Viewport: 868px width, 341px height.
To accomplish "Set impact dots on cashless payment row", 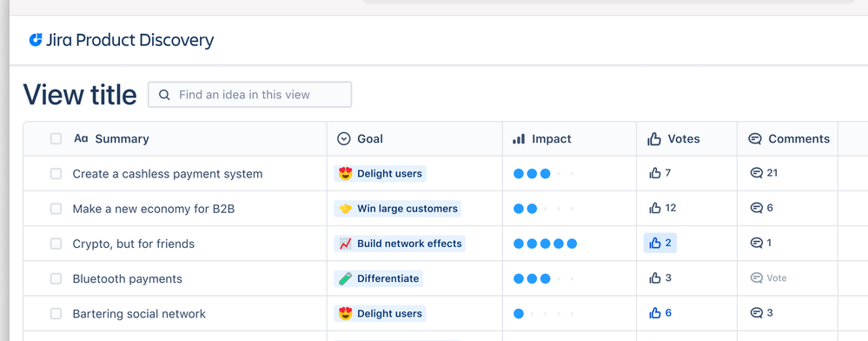I will tap(546, 174).
